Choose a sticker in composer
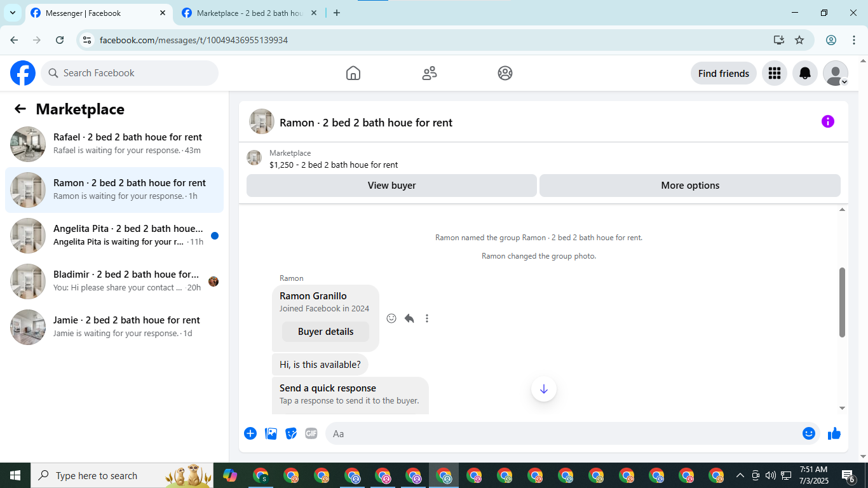This screenshot has width=868, height=488. tap(291, 433)
